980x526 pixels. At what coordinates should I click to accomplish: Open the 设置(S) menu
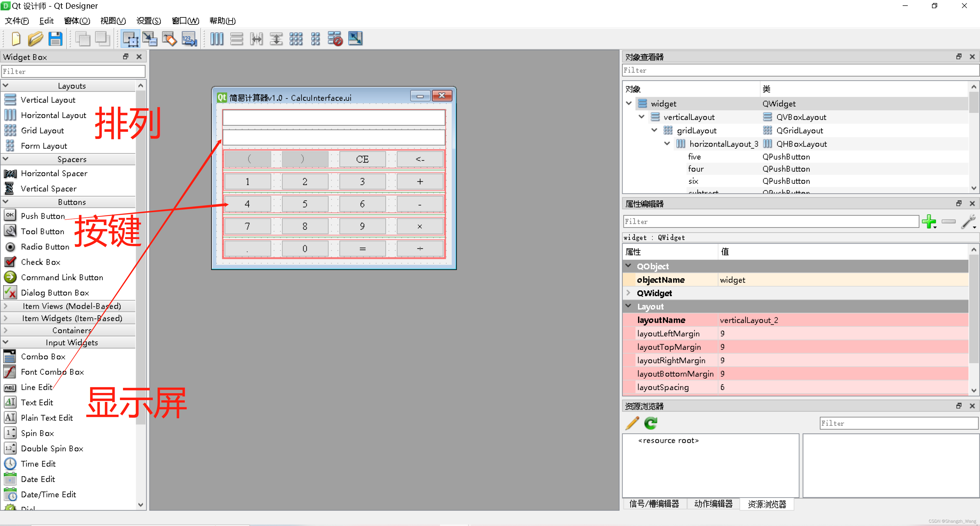click(x=149, y=20)
